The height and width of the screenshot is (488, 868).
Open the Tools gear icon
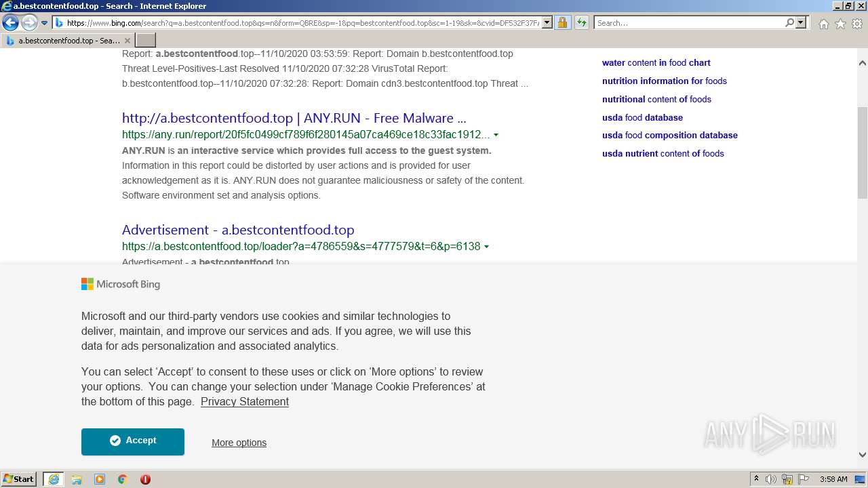click(x=857, y=24)
